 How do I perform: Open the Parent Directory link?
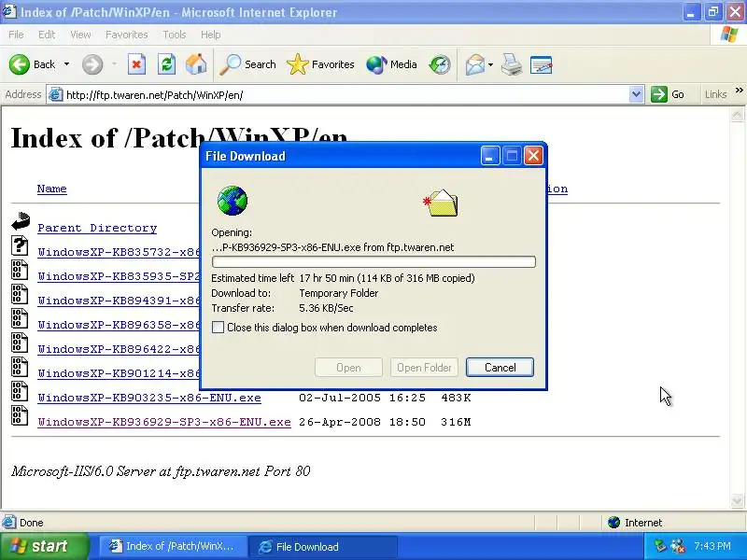pos(97,228)
